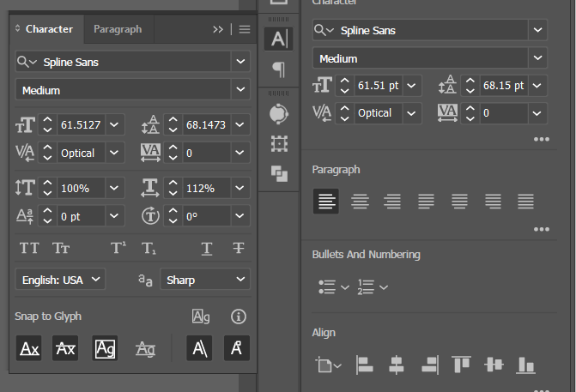Center align the paragraph text
The height and width of the screenshot is (392, 576).
[x=361, y=202]
